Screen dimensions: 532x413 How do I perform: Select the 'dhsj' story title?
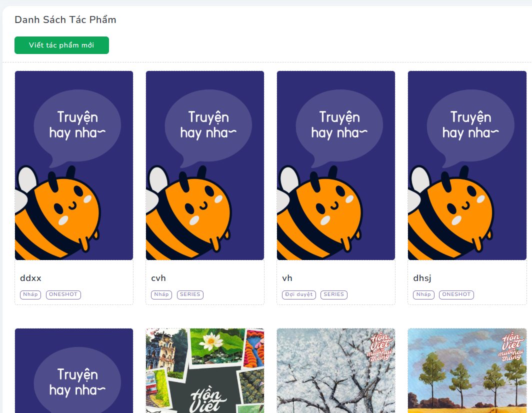(x=422, y=278)
